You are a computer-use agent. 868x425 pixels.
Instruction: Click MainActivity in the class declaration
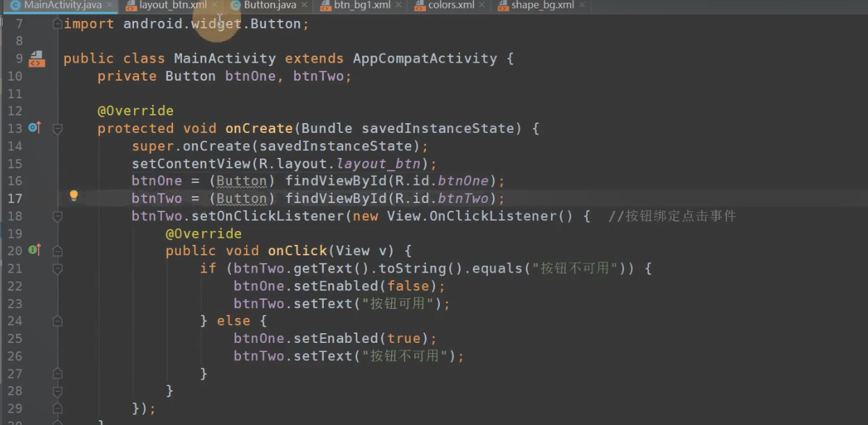click(224, 58)
